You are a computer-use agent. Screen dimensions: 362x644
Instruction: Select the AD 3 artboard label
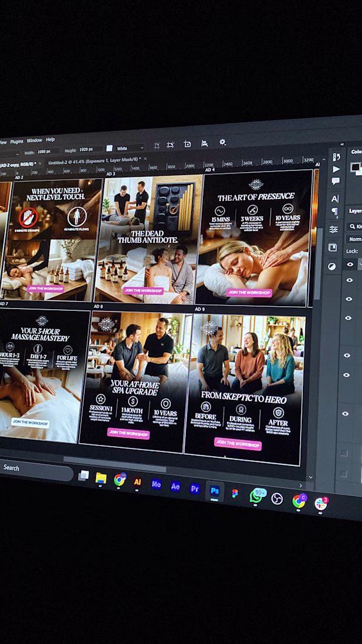point(111,174)
